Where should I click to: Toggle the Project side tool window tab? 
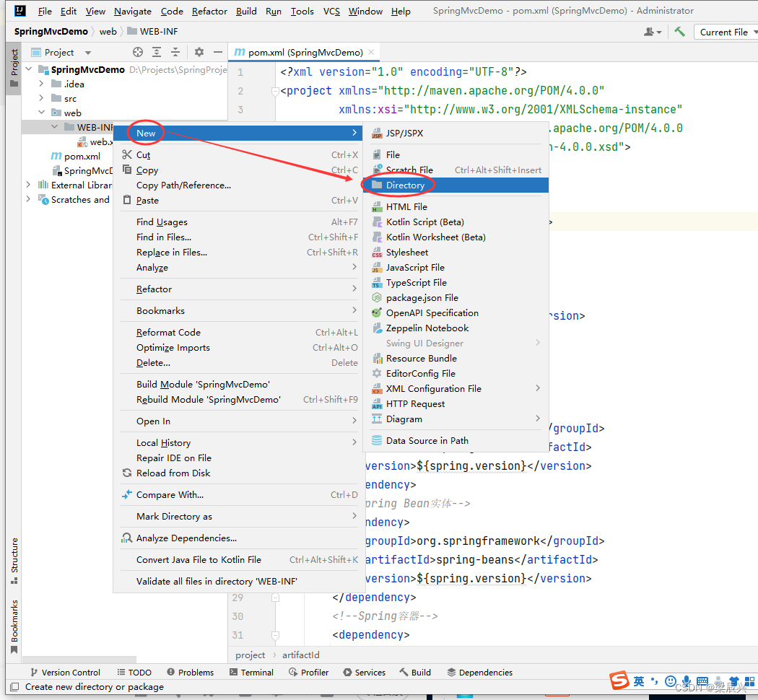coord(14,67)
